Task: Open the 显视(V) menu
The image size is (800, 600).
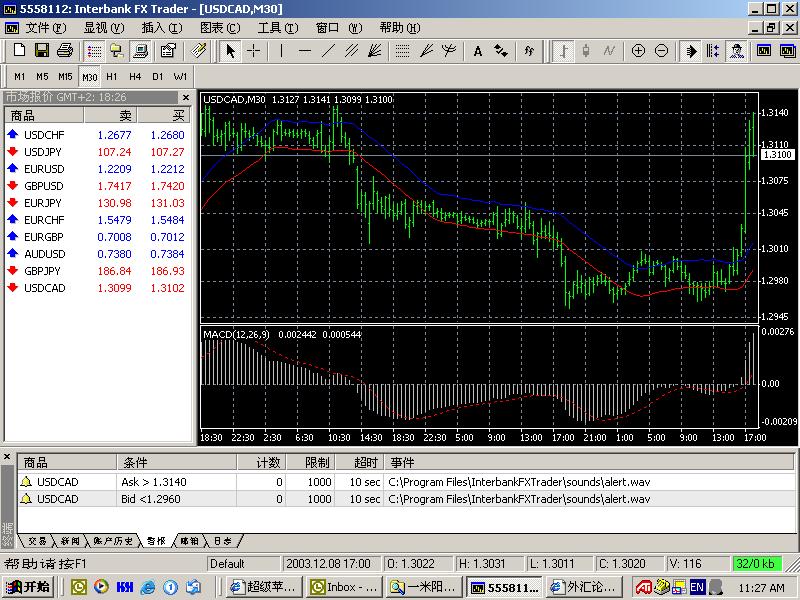Action: [104, 28]
